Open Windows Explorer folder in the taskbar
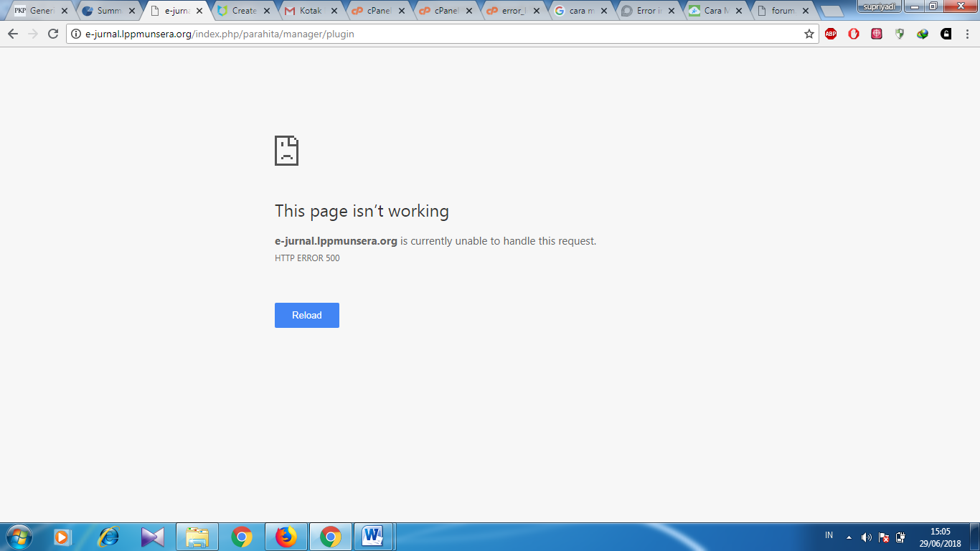The height and width of the screenshot is (551, 980). (197, 537)
